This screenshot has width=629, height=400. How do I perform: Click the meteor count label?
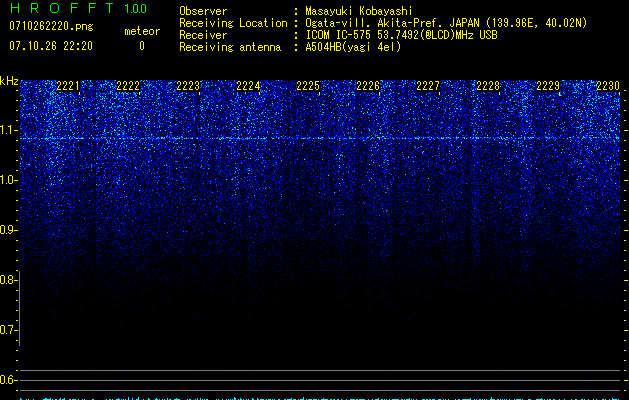[x=142, y=31]
